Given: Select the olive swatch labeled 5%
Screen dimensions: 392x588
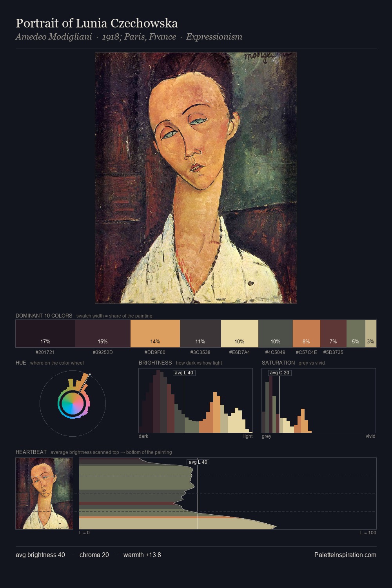Looking at the screenshot, I should pyautogui.click(x=356, y=334).
